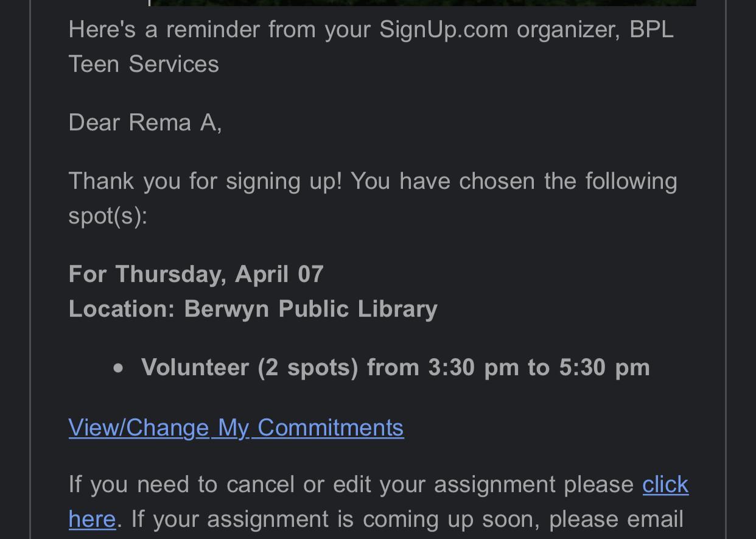The height and width of the screenshot is (539, 756).
Task: Click the 'Dear Rema A,' greeting
Action: click(x=145, y=122)
